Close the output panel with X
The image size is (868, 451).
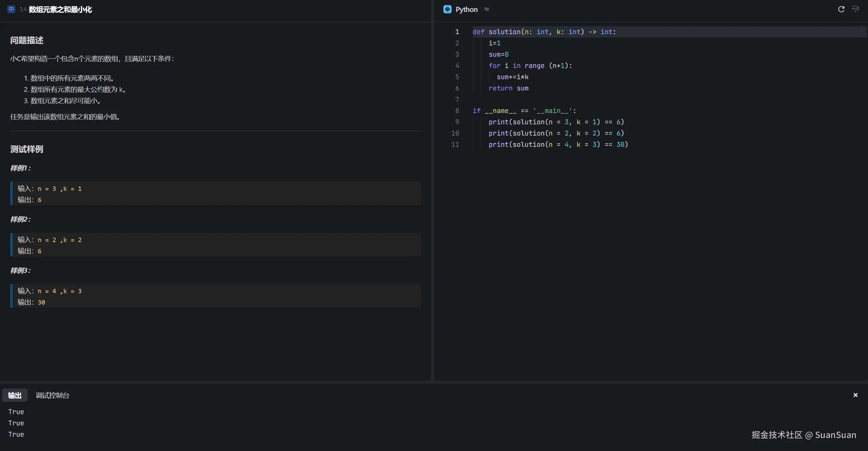pos(855,395)
